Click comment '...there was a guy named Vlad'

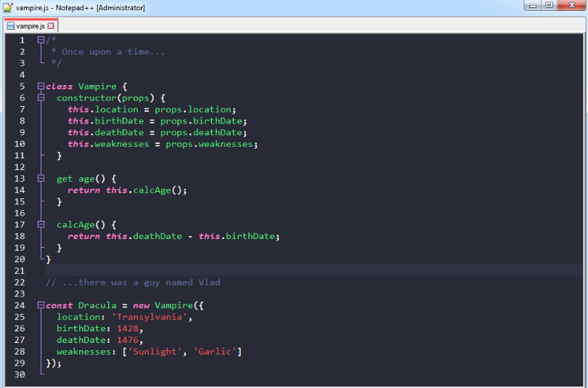tap(141, 283)
